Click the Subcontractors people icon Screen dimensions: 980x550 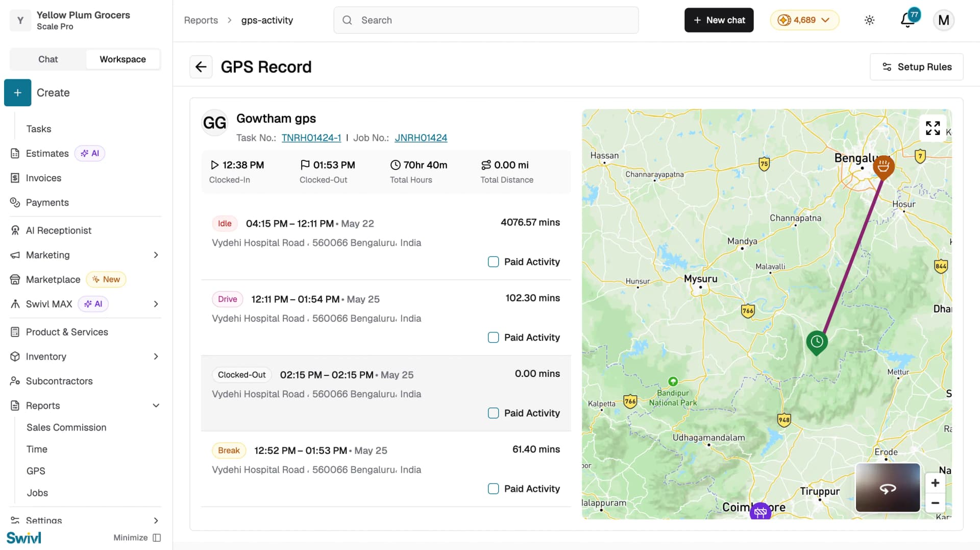click(x=15, y=381)
